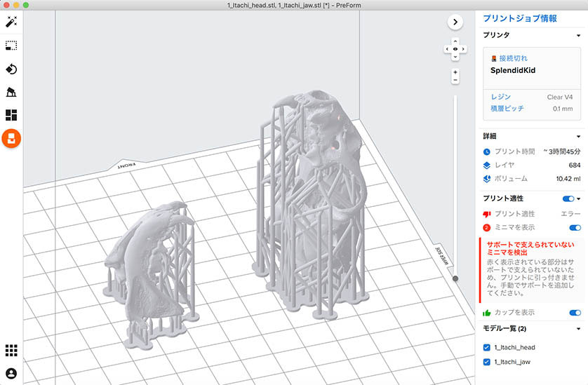The width and height of the screenshot is (588, 385).
Task: Collapse the モデル一覧 section
Action: pos(577,328)
